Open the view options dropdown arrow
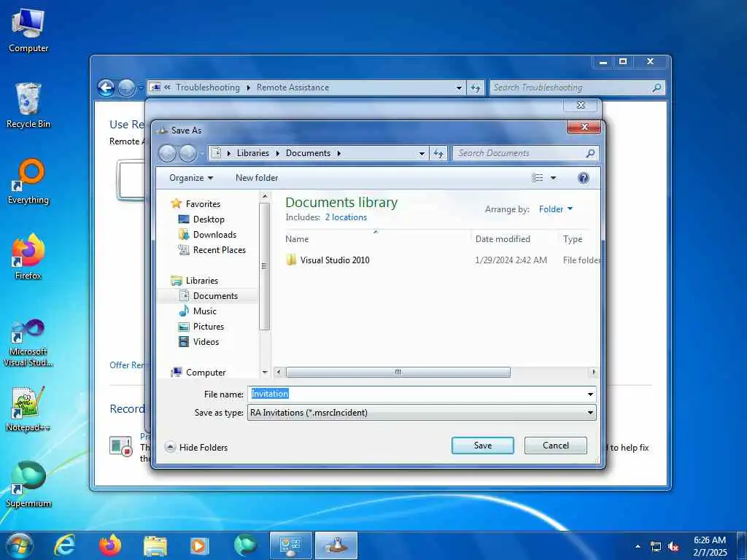Screen dimensions: 747x560 click(x=553, y=178)
